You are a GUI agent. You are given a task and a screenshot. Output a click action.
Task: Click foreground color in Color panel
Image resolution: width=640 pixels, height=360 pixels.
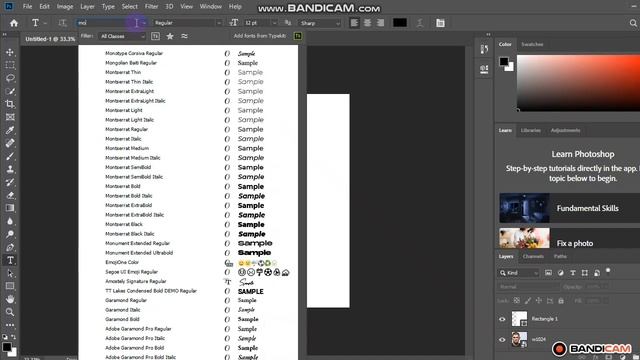pyautogui.click(x=504, y=62)
